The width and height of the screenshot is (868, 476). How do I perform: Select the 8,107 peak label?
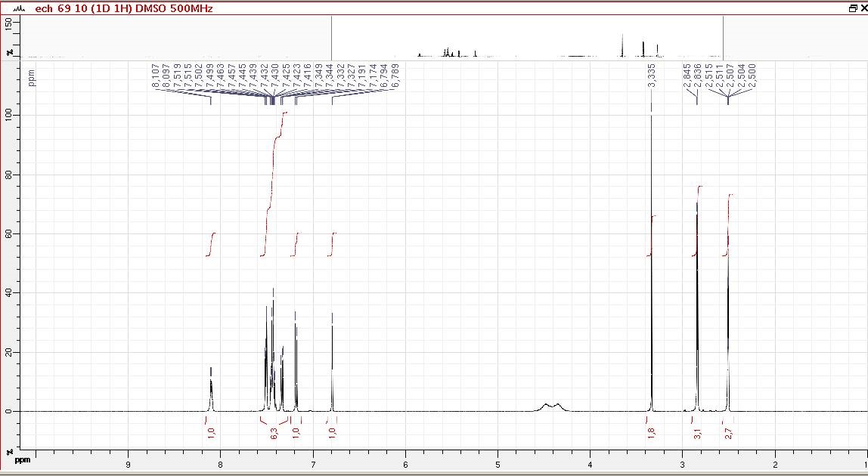click(x=156, y=76)
